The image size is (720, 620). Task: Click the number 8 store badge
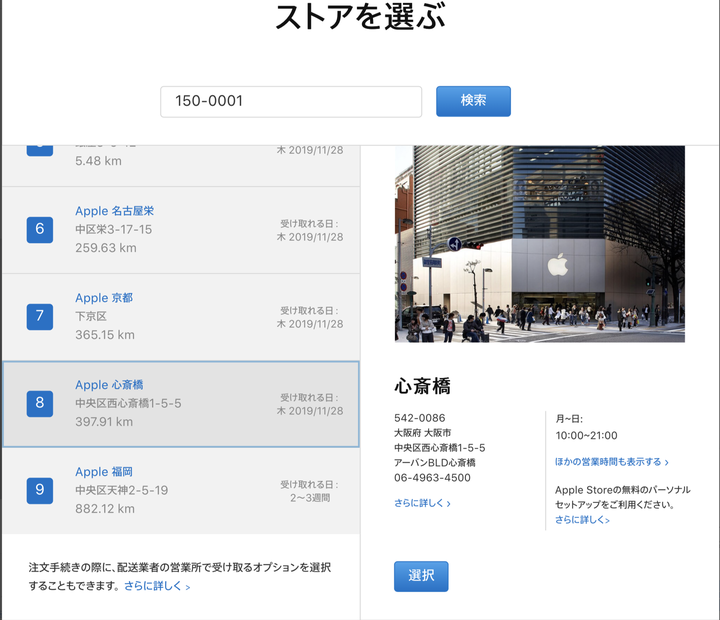pos(39,403)
